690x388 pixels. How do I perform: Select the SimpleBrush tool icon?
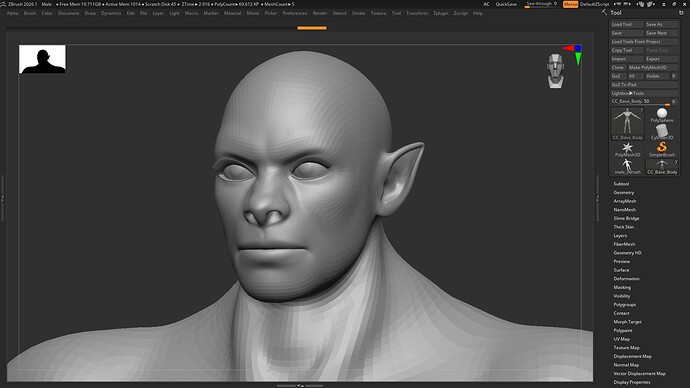click(662, 150)
